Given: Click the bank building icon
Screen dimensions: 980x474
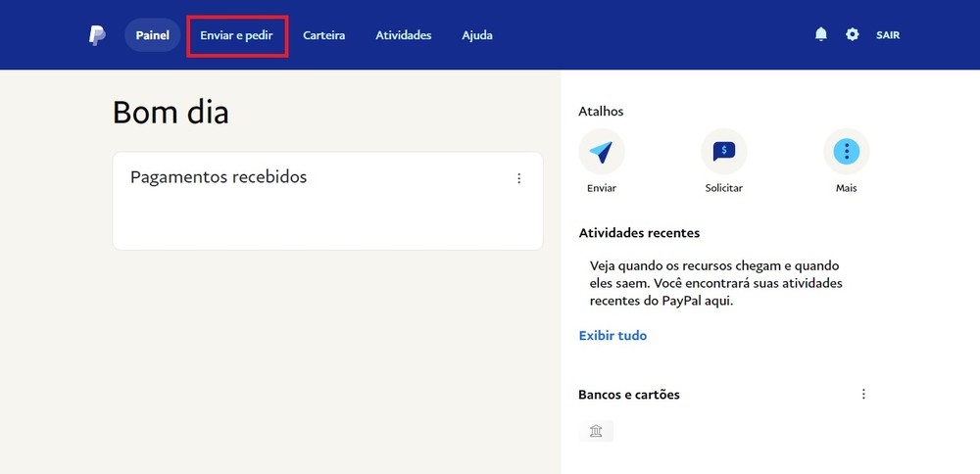Looking at the screenshot, I should [596, 431].
